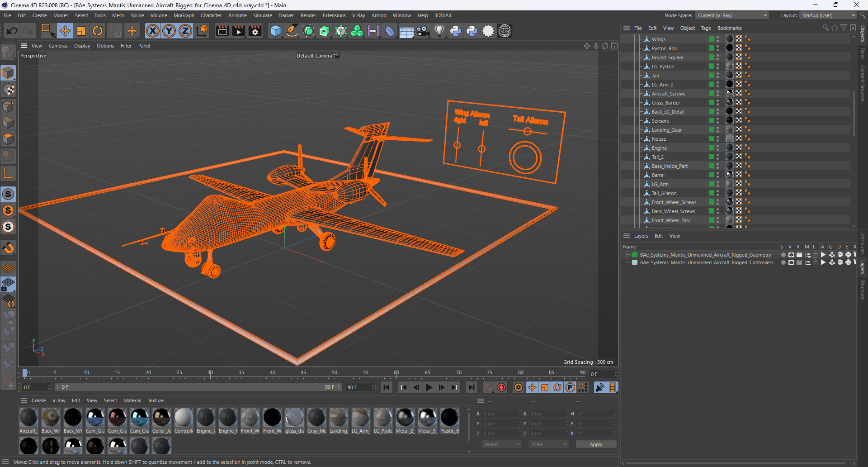Toggle visibility of Controllers layer
The height and width of the screenshot is (467, 868).
click(791, 262)
